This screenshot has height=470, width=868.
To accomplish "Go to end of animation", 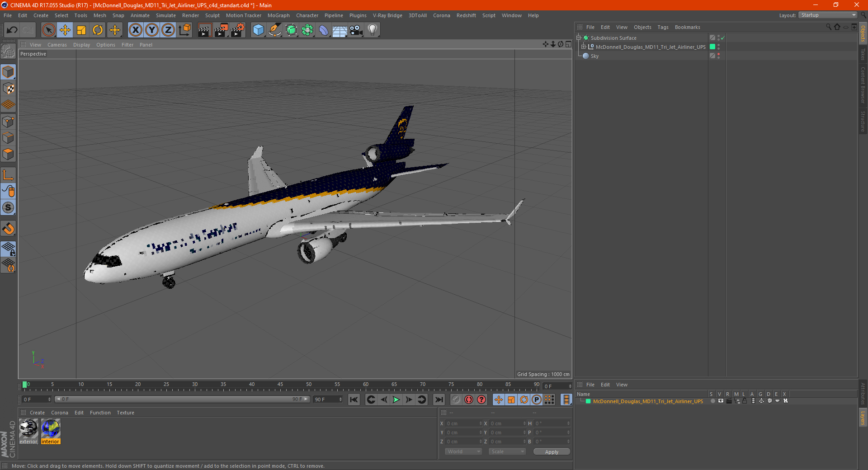I will [439, 399].
